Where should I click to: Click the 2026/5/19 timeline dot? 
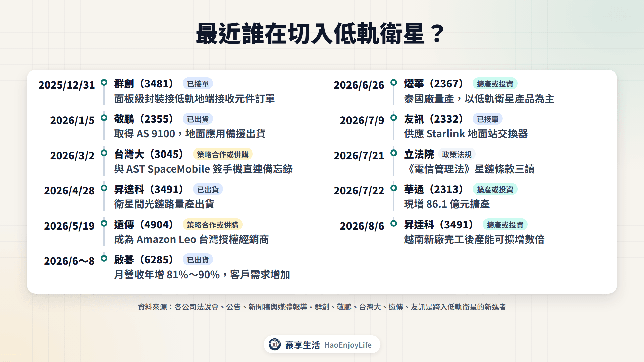coord(104,223)
